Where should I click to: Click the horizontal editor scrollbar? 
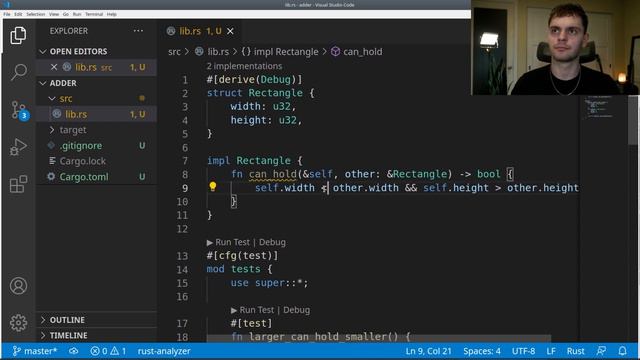click(378, 339)
